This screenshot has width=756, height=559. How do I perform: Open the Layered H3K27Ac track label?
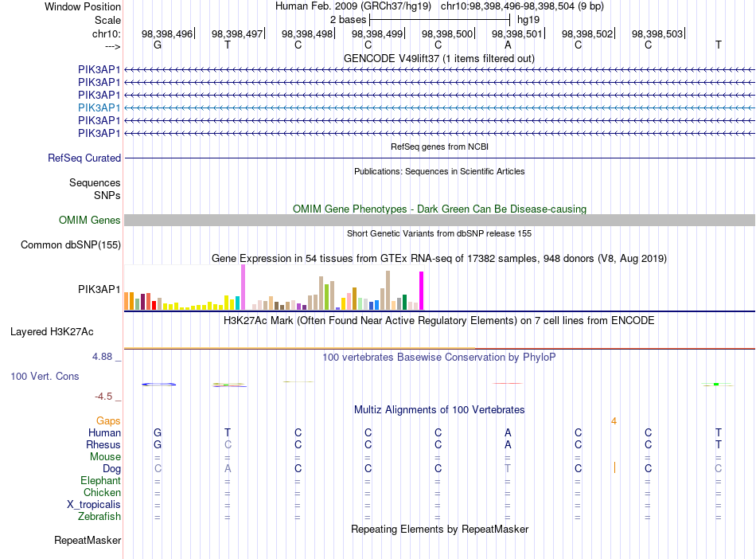[x=52, y=332]
